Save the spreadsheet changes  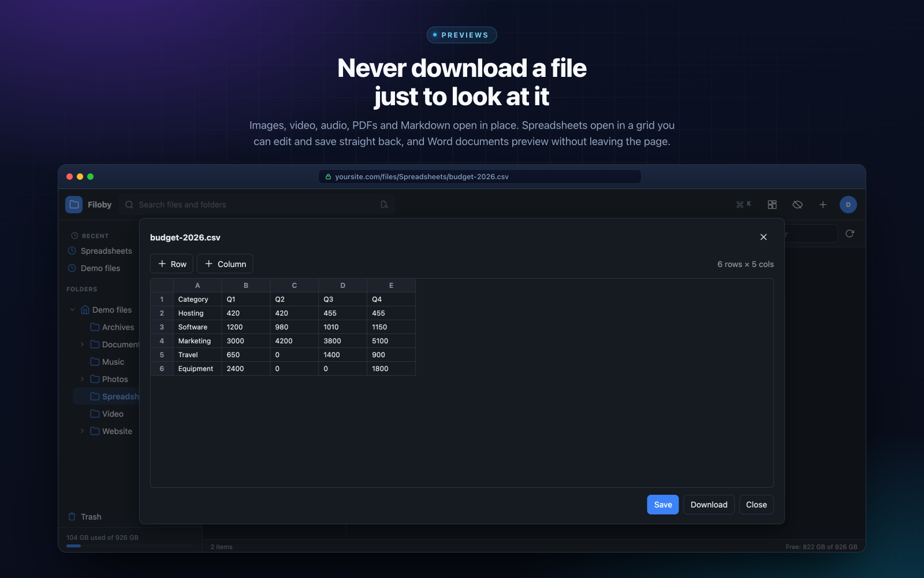663,505
